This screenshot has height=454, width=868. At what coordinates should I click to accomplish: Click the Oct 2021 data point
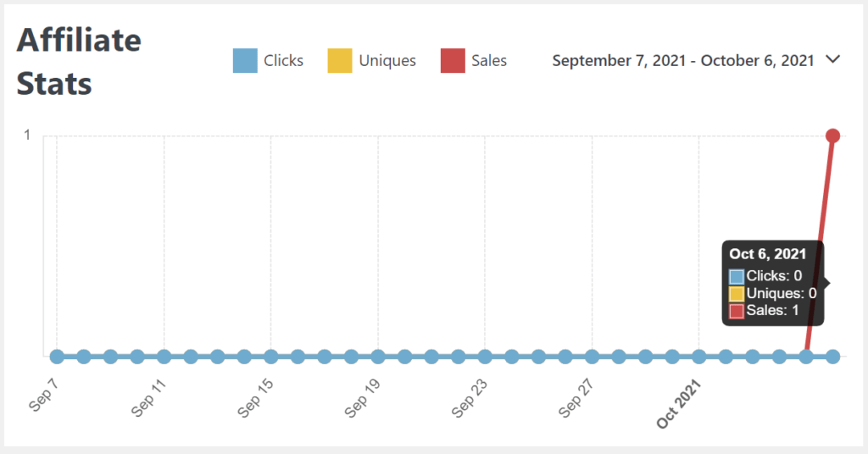pos(698,357)
